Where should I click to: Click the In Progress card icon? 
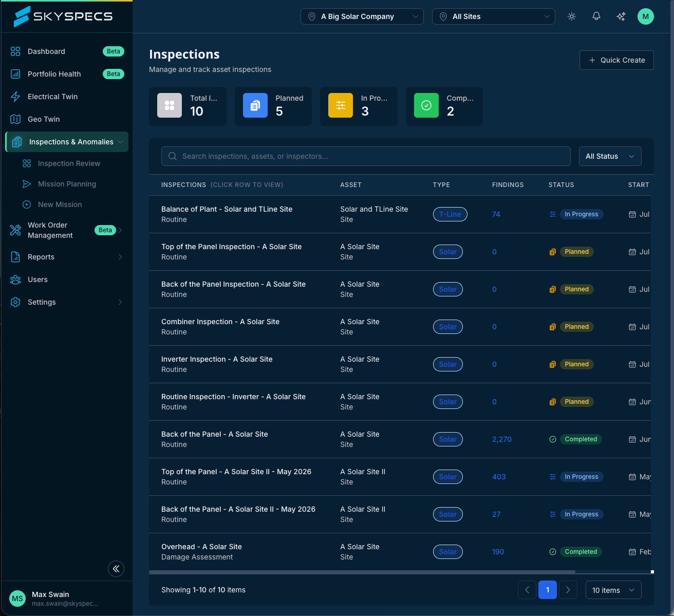[x=341, y=105]
